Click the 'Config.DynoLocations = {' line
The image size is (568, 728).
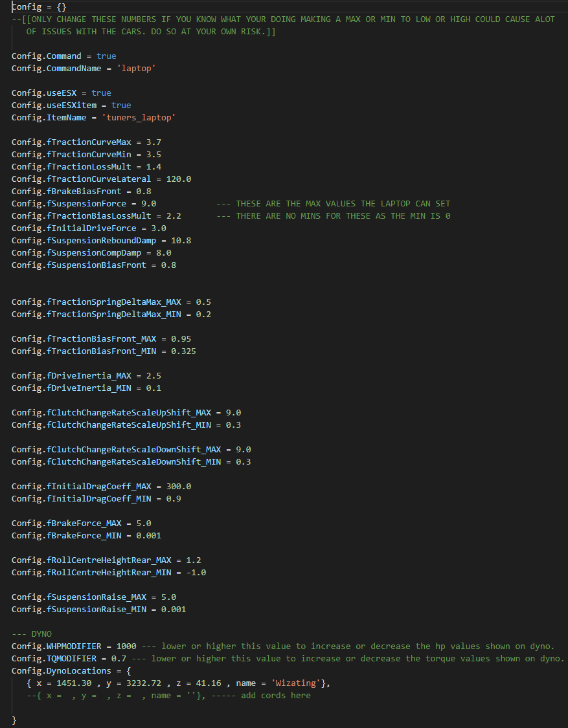[71, 671]
